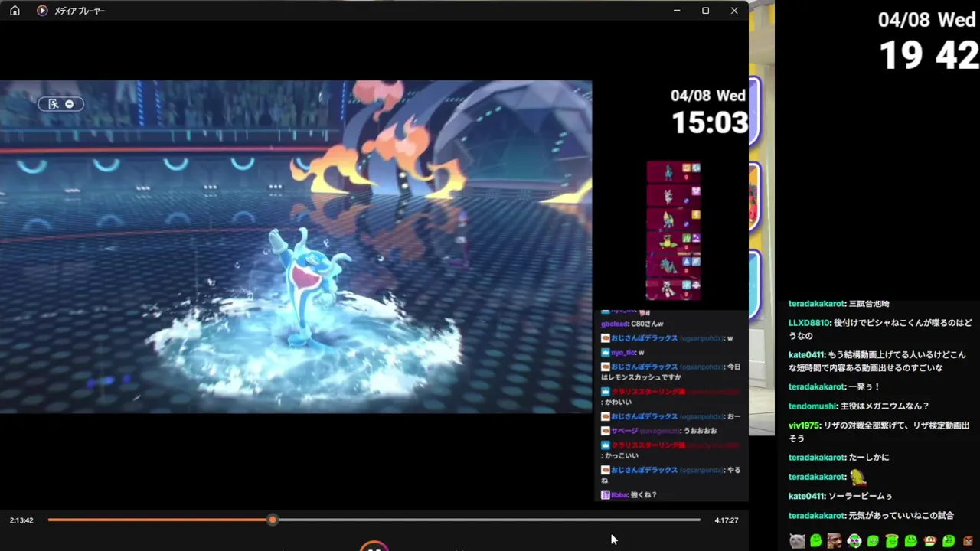980x551 pixels.
Task: Click the 19 42 clock in background window
Action: tap(929, 56)
